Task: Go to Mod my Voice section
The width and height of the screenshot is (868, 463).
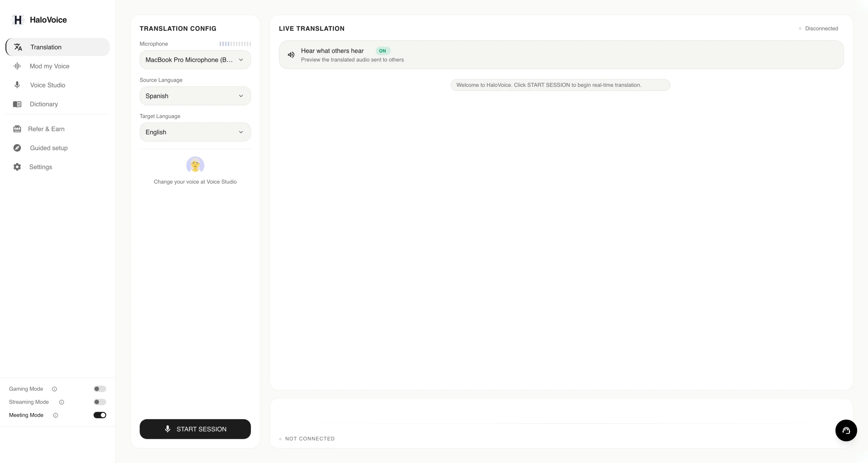Action: tap(58, 66)
